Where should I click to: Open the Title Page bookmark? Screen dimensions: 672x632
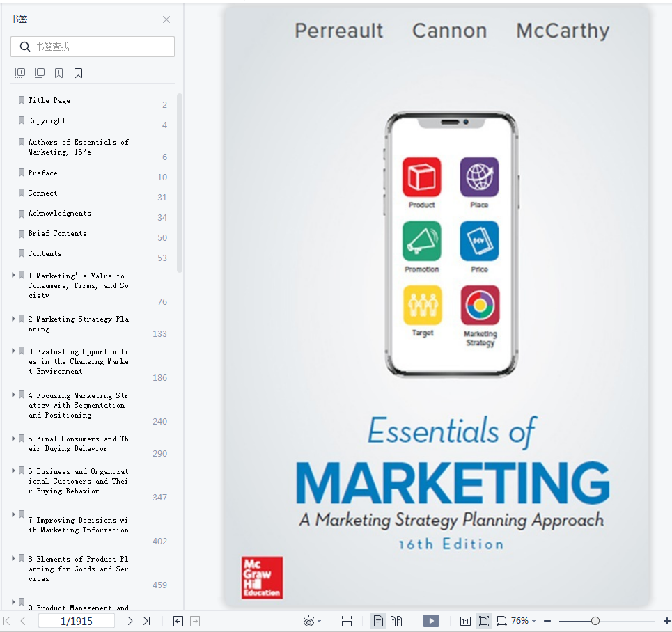(x=49, y=100)
